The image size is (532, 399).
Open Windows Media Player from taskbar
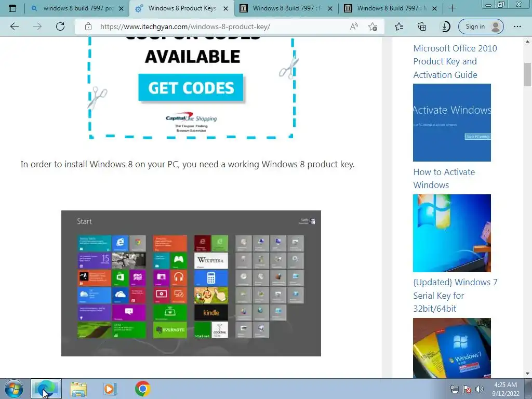tap(110, 389)
